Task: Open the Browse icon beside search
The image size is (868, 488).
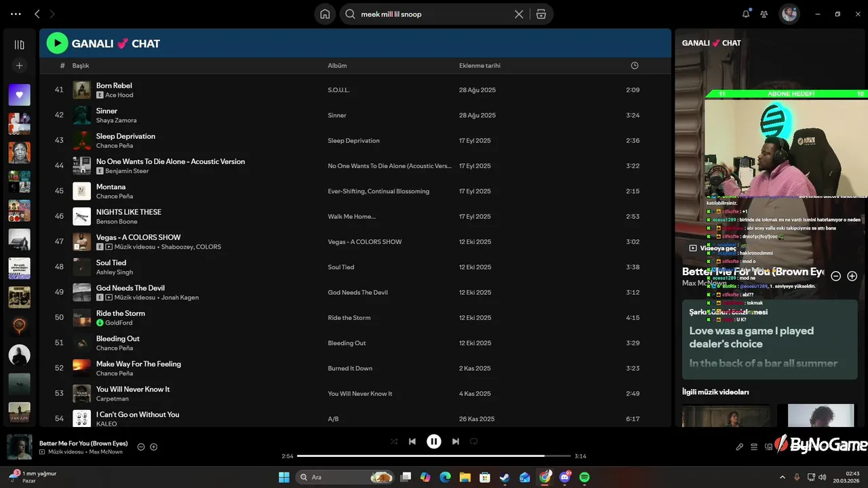Action: coord(540,14)
